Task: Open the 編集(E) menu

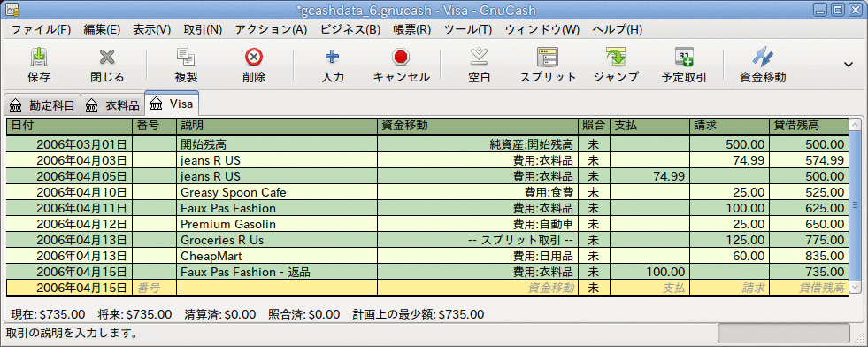Action: [x=102, y=29]
